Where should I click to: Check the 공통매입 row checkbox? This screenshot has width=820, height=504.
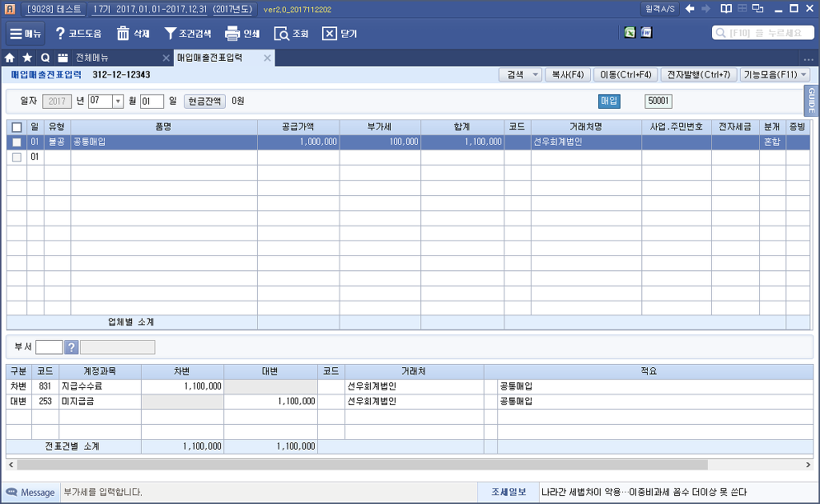click(17, 142)
